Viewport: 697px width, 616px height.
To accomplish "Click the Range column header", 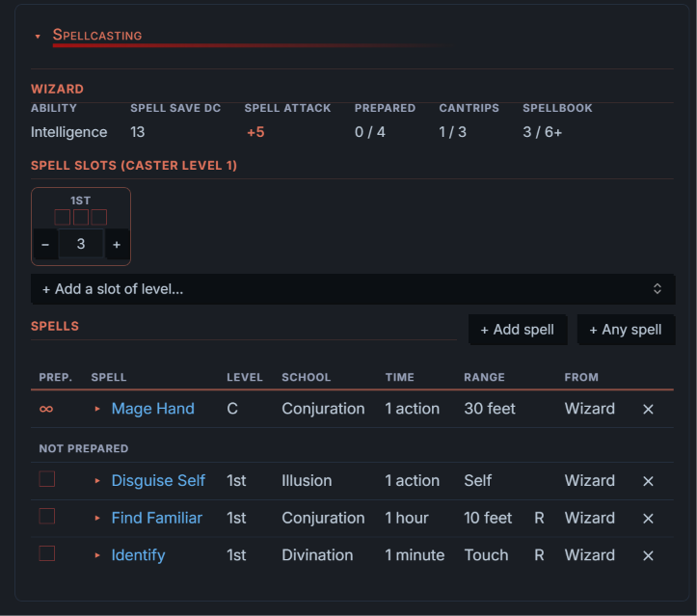I will [x=485, y=378].
